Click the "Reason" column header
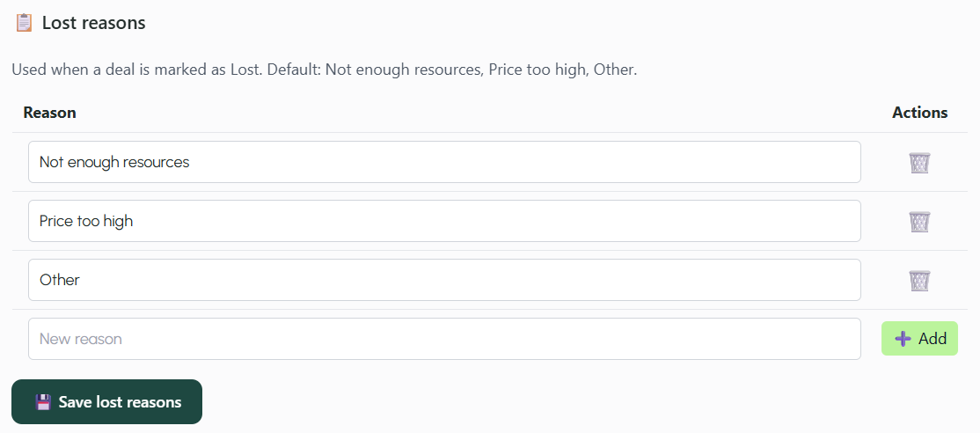Image resolution: width=980 pixels, height=433 pixels. point(49,113)
